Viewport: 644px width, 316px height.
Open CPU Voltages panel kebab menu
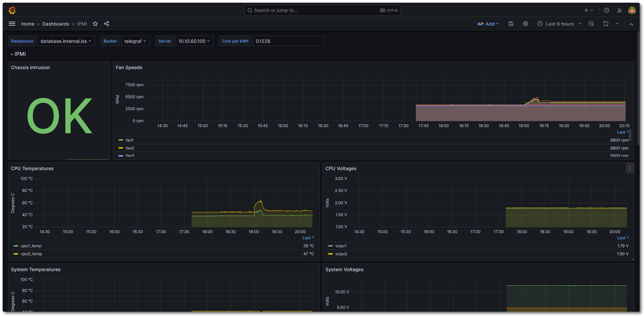(x=630, y=168)
